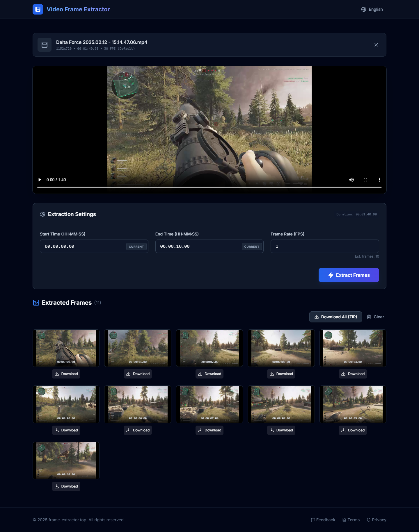The width and height of the screenshot is (419, 532).
Task: Focus the End Time input field
Action: 210,246
